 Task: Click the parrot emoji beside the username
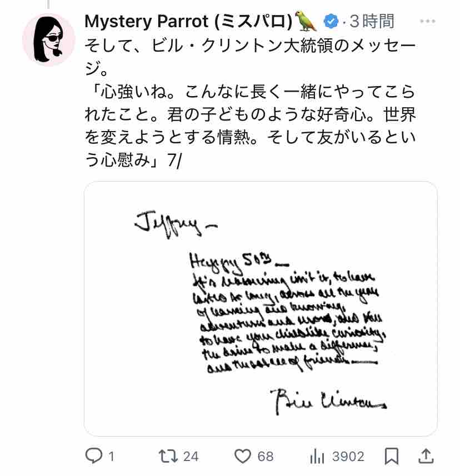306,21
